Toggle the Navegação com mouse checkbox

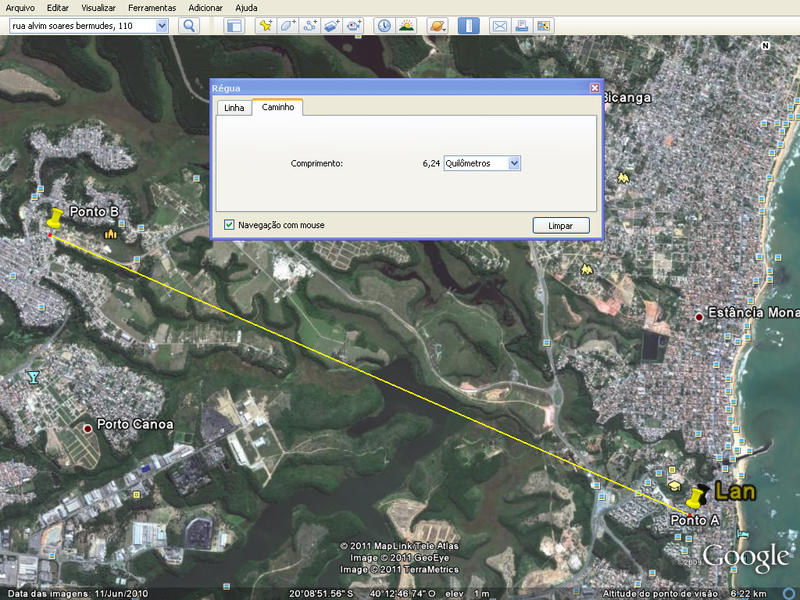pyautogui.click(x=229, y=224)
